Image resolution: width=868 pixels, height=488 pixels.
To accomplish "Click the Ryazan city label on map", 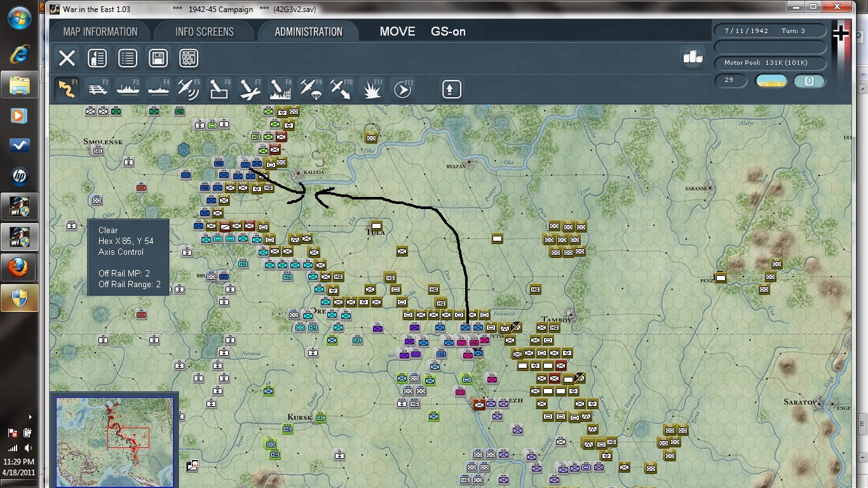I will pos(456,166).
